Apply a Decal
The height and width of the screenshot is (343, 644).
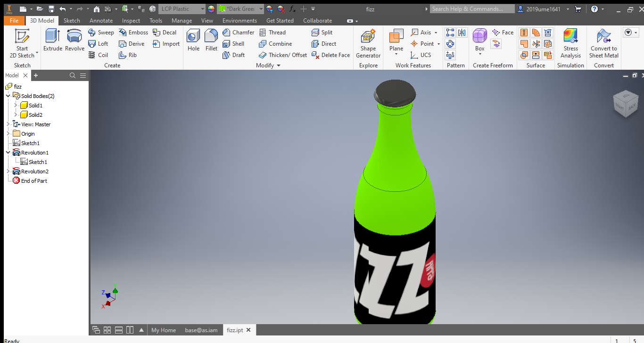pyautogui.click(x=164, y=33)
